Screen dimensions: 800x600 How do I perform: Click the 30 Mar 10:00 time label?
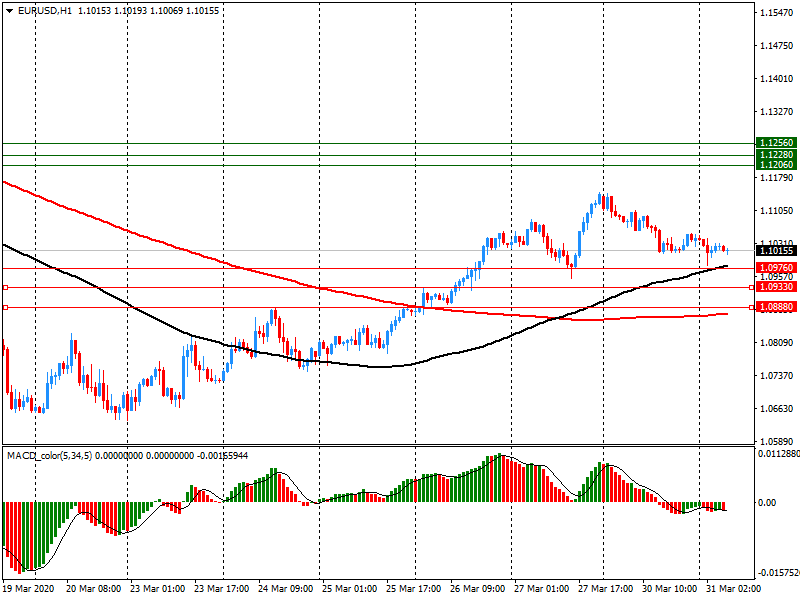tap(669, 589)
